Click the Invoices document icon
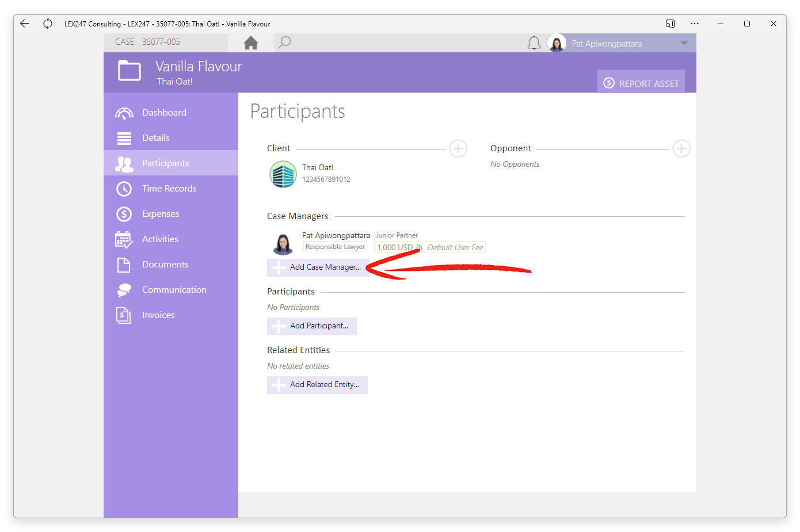 coord(123,315)
